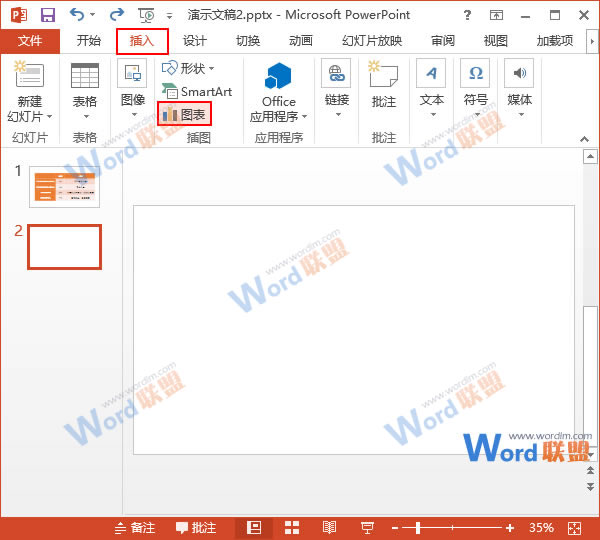Click the zoom level 35% value
Image resolution: width=600 pixels, height=540 pixels.
(541, 528)
